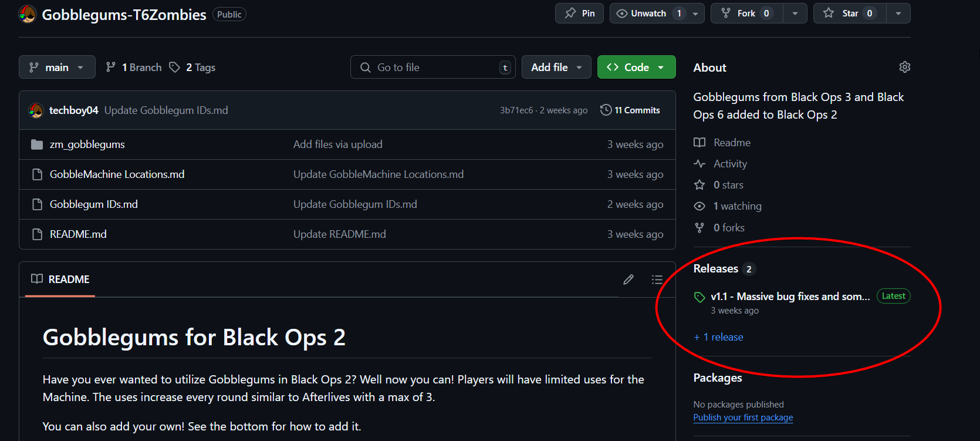Open 'Update GobbleMachine Locations.md' commit message
Screen dimensions: 980x441
379,174
